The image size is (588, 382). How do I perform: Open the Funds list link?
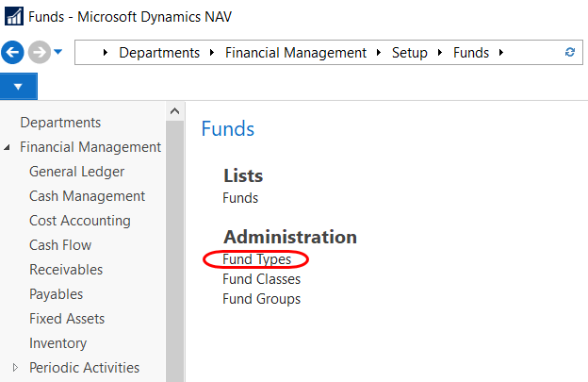pos(240,198)
